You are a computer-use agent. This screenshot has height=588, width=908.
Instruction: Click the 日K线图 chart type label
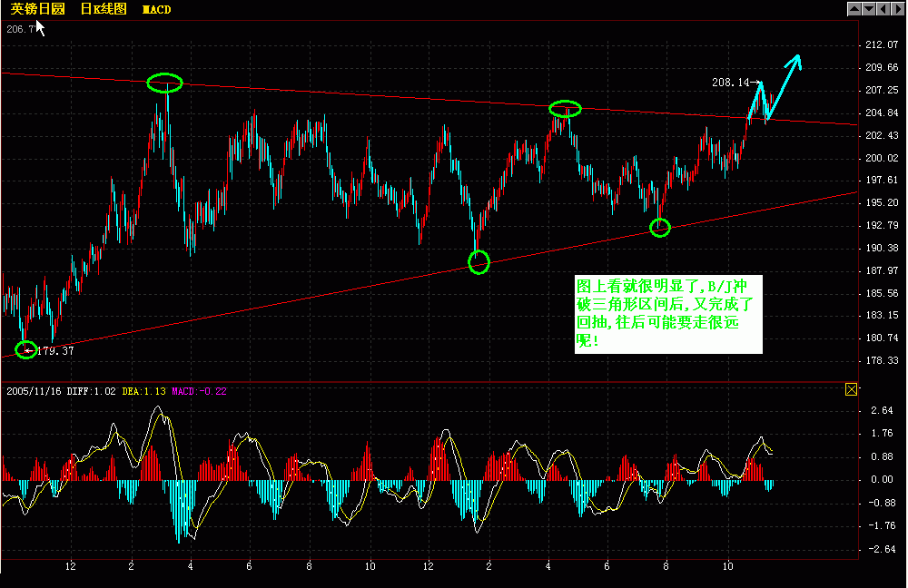(x=104, y=9)
